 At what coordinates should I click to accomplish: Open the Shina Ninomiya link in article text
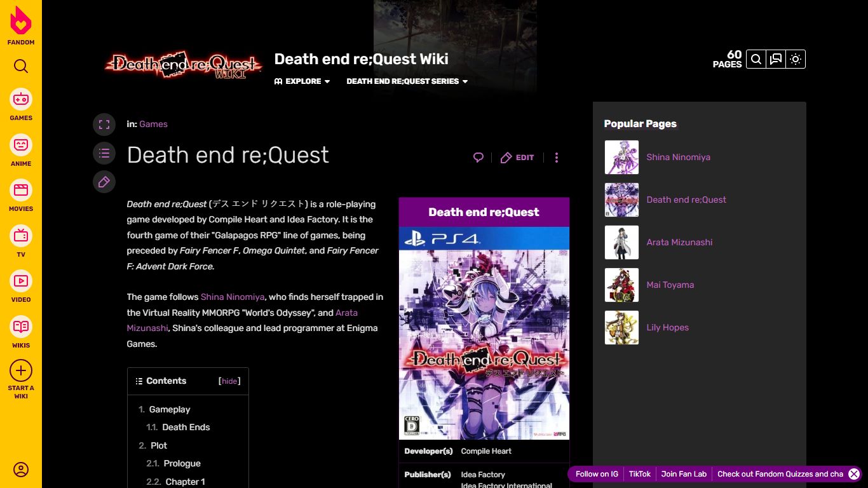[233, 297]
